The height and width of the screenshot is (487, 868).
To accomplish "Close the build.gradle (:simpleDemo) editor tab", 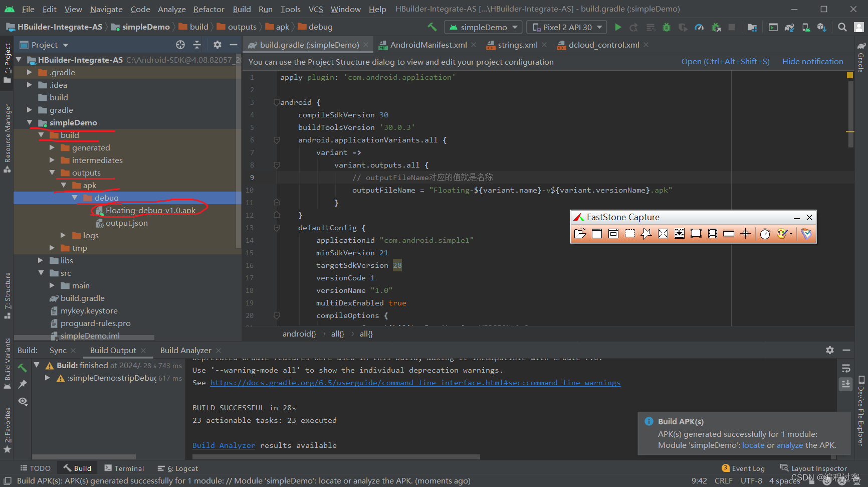I will 366,45.
